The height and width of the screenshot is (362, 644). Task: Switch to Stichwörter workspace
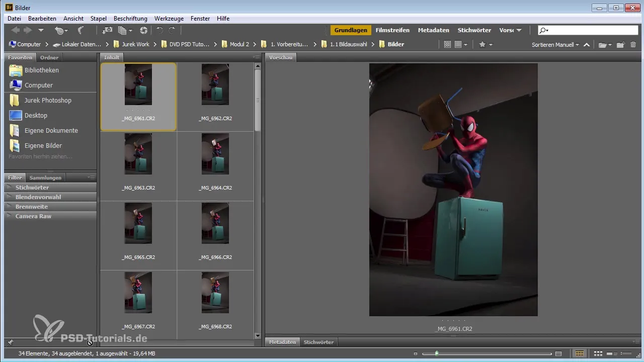(x=474, y=30)
